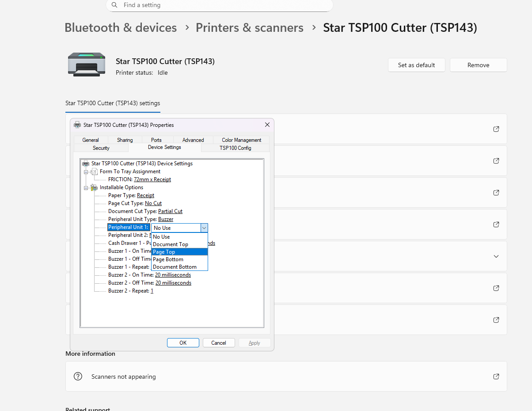Screen dimensions: 532x411
Task: Choose Document Bottom from the list
Action: pos(179,267)
